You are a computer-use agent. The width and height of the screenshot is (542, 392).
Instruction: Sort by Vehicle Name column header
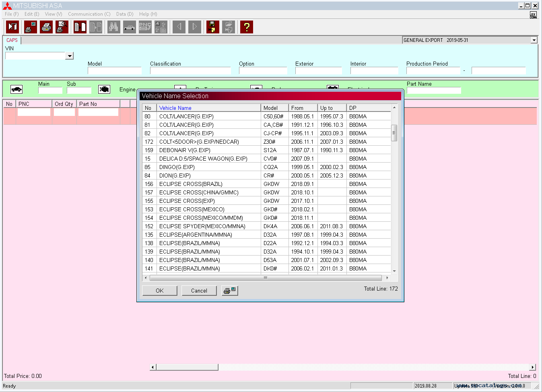[209, 108]
